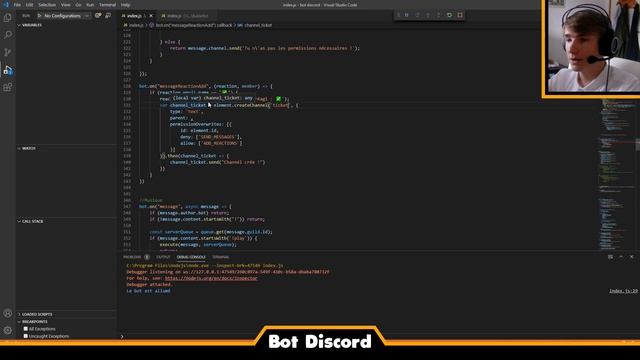The width and height of the screenshot is (640, 360).
Task: Click the 'SEND_MESSAGES' string in the editor
Action: point(218,137)
